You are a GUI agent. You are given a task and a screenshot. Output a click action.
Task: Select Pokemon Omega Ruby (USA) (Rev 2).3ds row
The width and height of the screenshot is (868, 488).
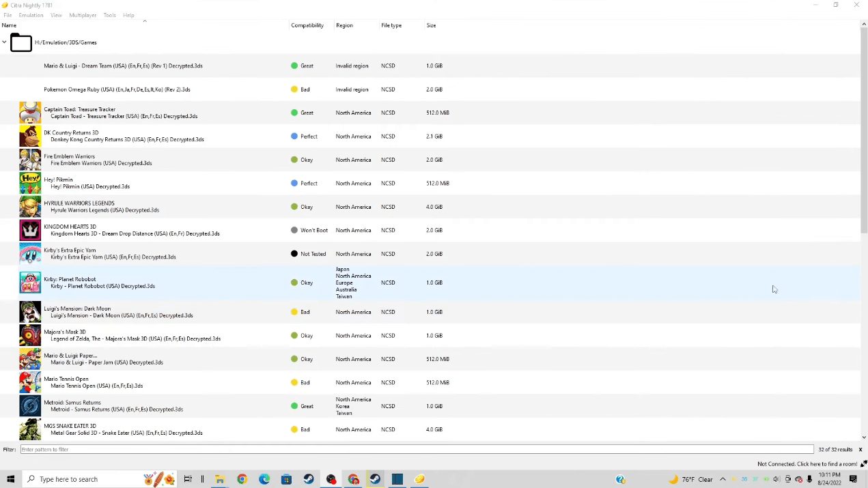(430, 89)
